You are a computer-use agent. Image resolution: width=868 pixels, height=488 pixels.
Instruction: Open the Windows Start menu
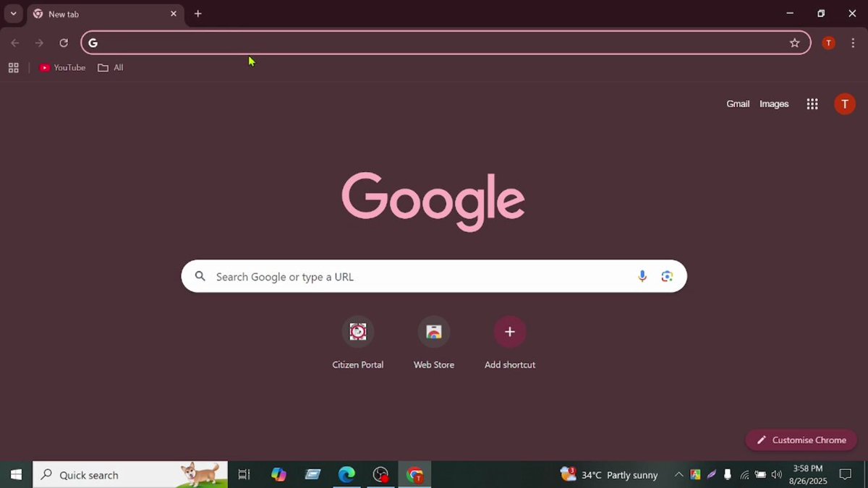point(16,475)
